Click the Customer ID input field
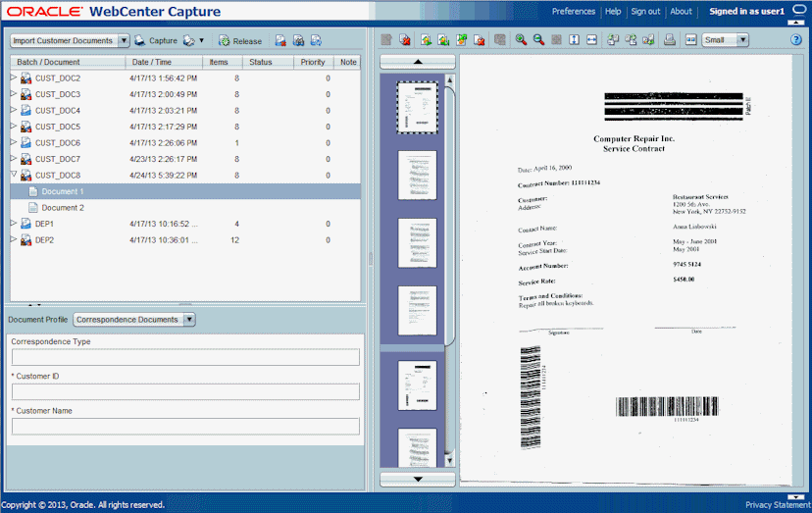The width and height of the screenshot is (812, 513). pyautogui.click(x=185, y=391)
